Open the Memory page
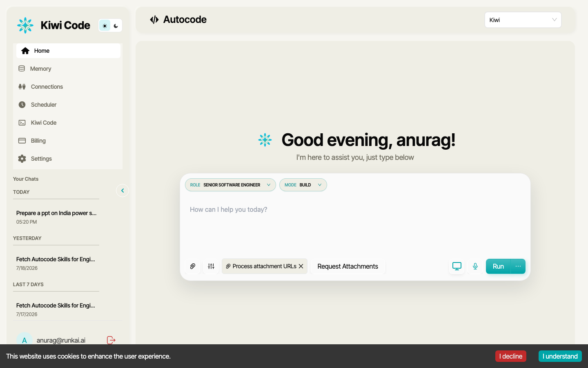Screen dimensions: 588x368 (x=68, y=69)
